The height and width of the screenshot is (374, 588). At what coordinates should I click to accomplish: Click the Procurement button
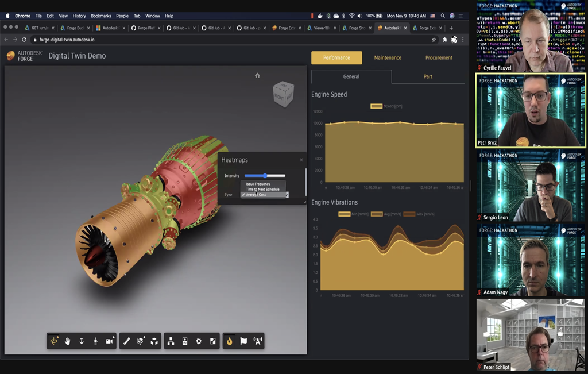tap(439, 57)
